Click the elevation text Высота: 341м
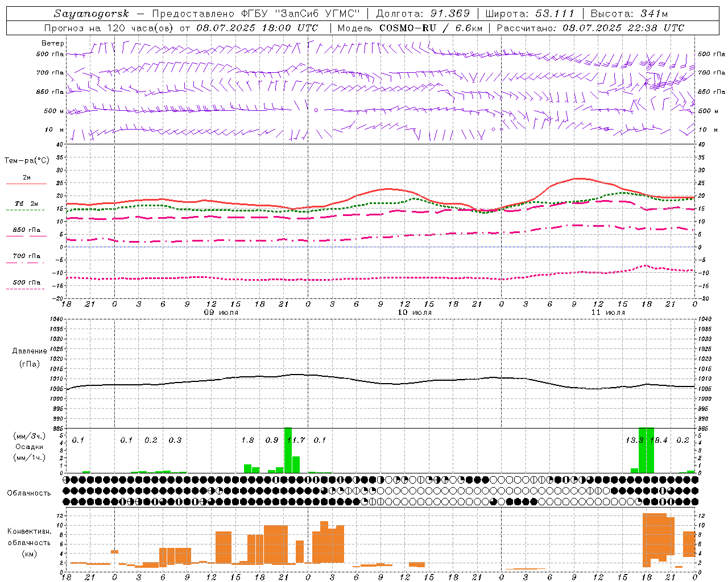Screen dimensions: 728x582 click(x=629, y=14)
